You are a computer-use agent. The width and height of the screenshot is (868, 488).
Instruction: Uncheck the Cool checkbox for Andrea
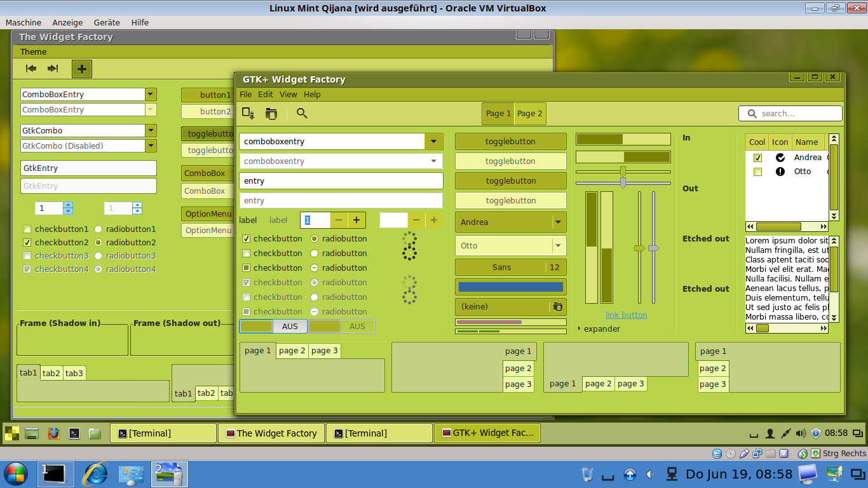757,158
